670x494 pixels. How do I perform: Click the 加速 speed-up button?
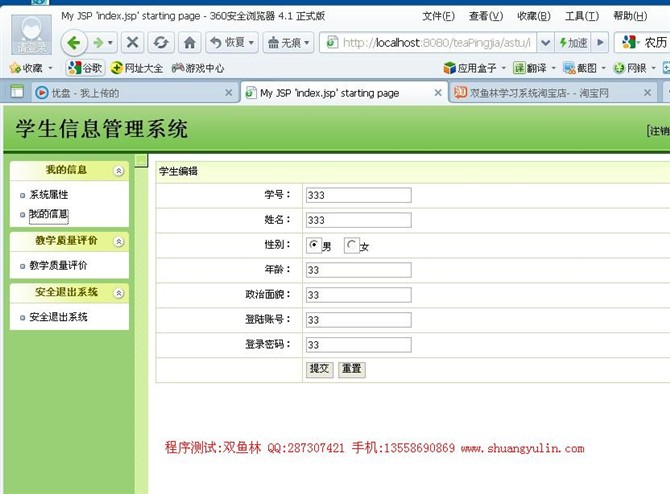[x=573, y=43]
